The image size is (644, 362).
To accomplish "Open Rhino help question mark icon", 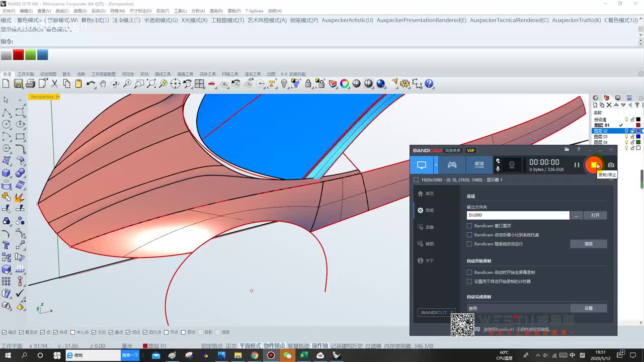I will click(429, 84).
